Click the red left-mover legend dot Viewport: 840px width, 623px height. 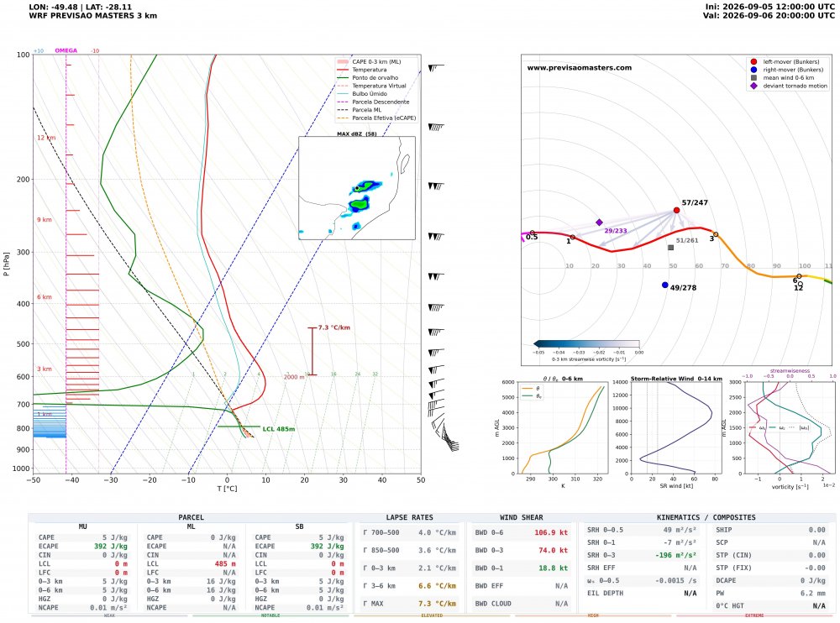pos(753,61)
